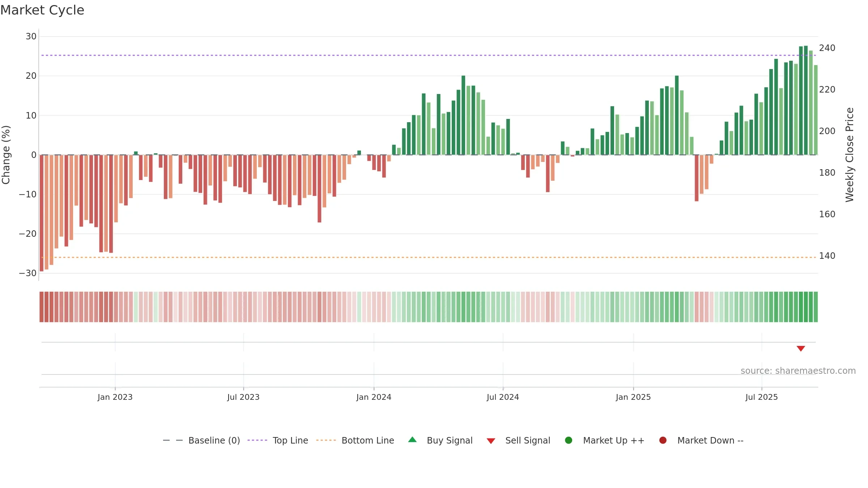Click the red Market Down -- circle icon
868x488 pixels.
663,440
